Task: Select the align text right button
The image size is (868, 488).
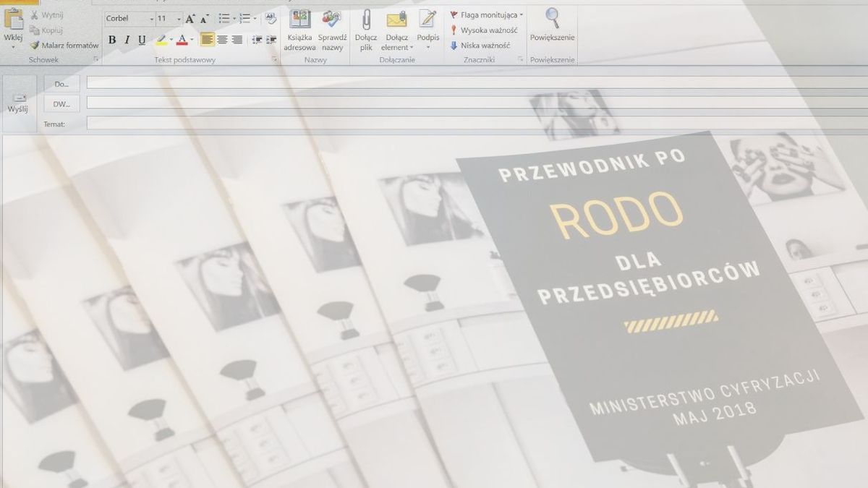Action: 237,40
